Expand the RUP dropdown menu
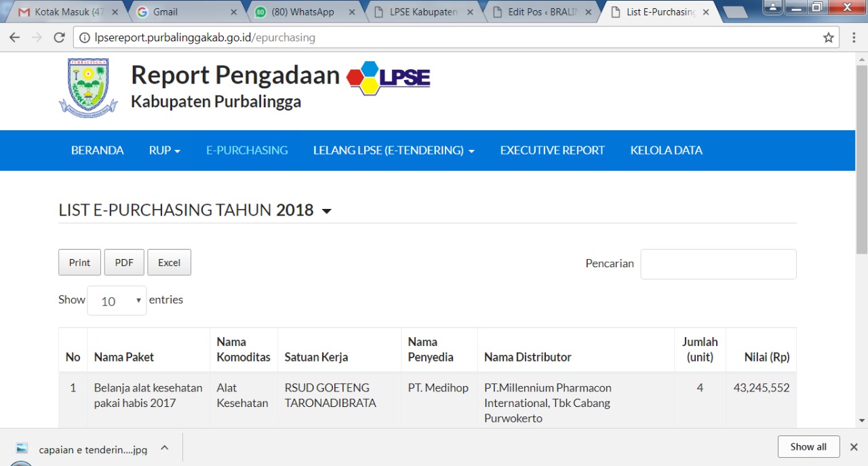 (165, 151)
